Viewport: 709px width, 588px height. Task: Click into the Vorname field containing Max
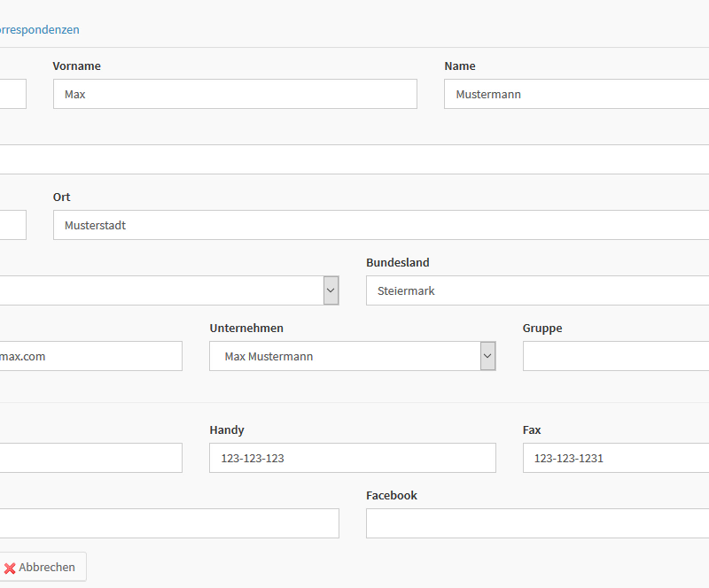[x=235, y=94]
